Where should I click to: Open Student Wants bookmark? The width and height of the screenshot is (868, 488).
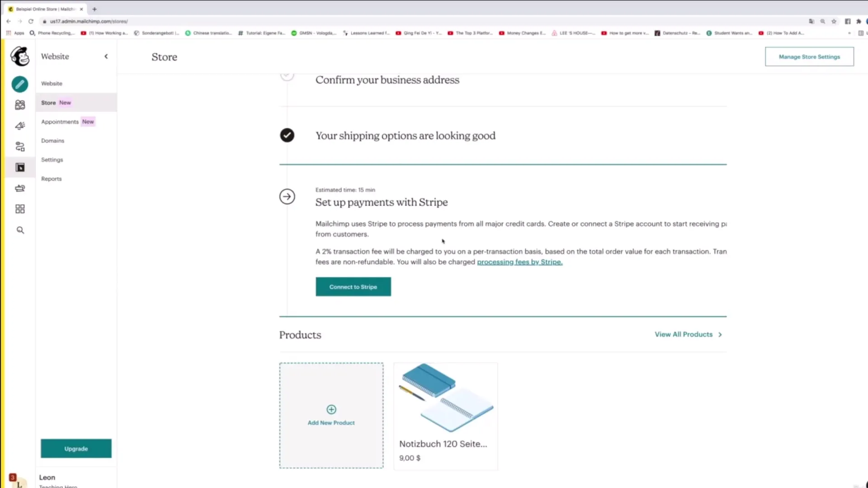pos(729,33)
